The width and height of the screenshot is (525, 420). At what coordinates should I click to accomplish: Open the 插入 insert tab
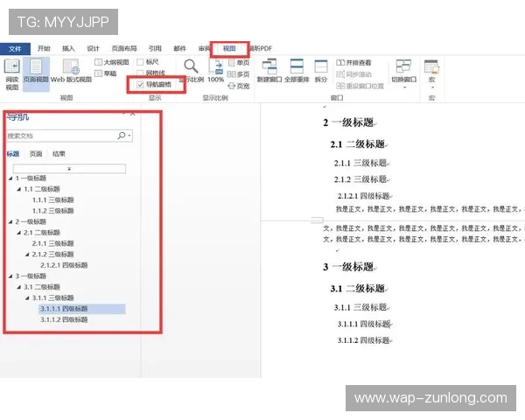68,49
